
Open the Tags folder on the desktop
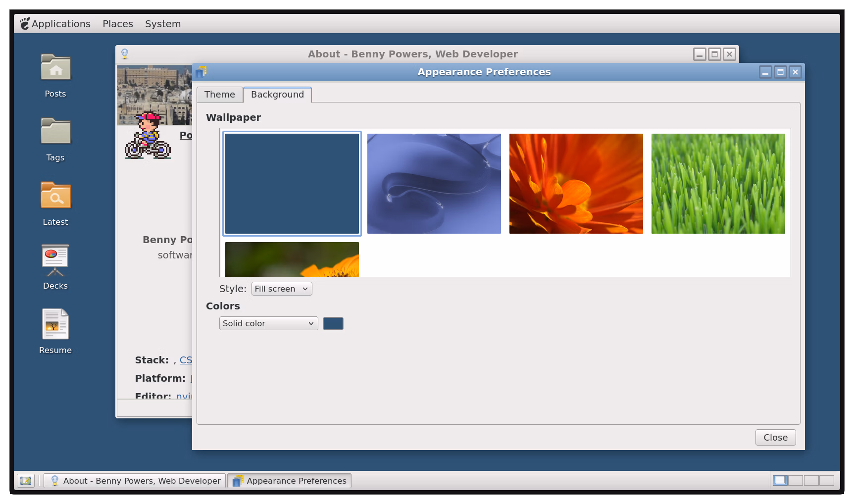[55, 133]
